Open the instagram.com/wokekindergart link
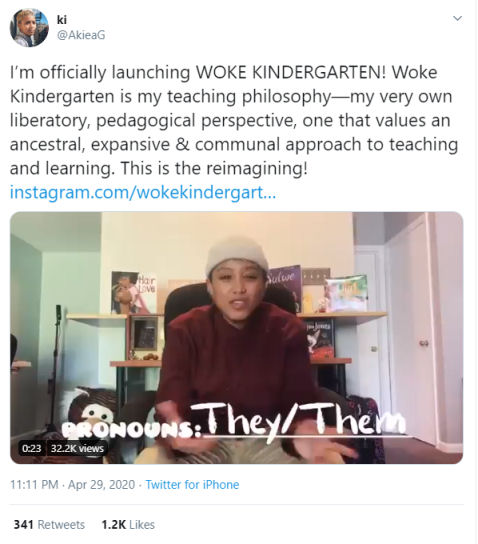Image resolution: width=478 pixels, height=544 pixels. [143, 192]
